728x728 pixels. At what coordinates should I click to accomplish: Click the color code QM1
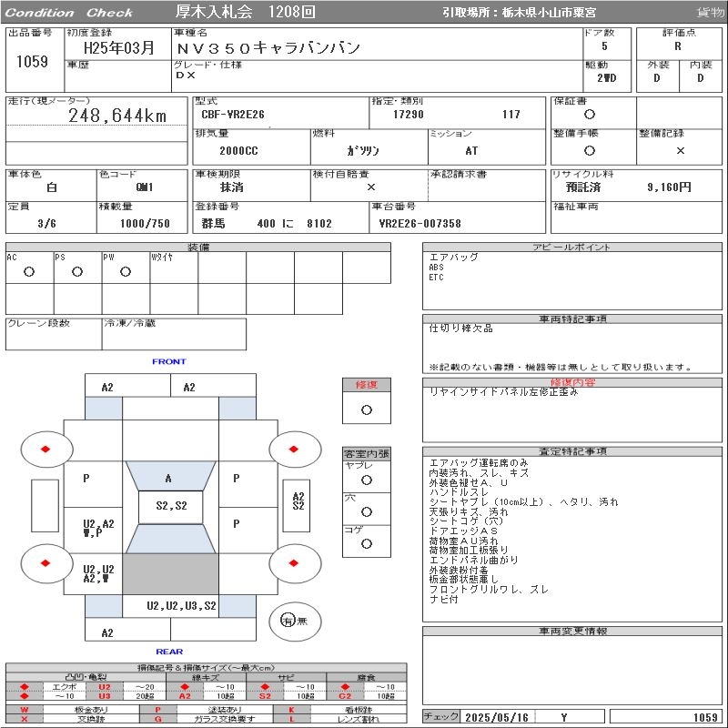[145, 187]
